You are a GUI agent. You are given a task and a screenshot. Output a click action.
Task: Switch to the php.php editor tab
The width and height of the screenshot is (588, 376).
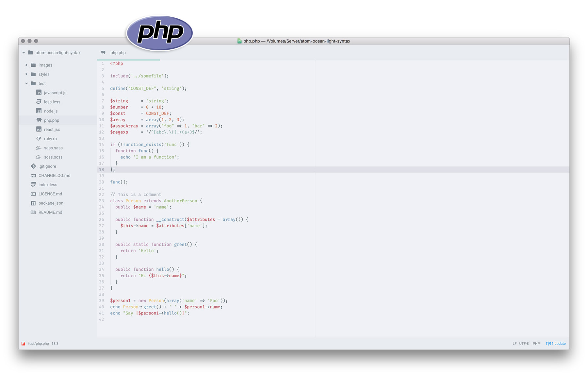click(128, 53)
